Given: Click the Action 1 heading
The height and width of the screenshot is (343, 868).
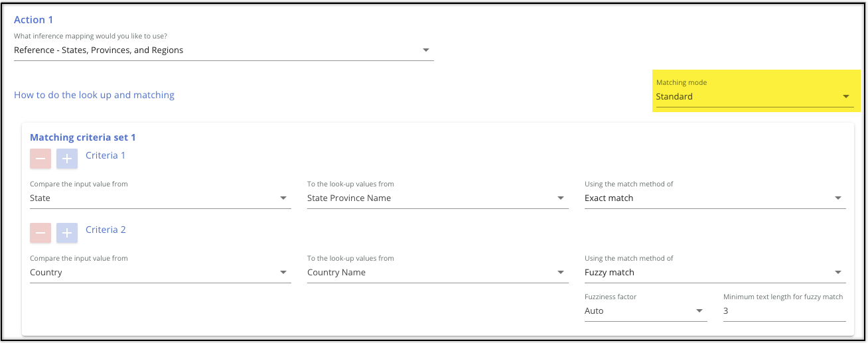Looking at the screenshot, I should [34, 20].
